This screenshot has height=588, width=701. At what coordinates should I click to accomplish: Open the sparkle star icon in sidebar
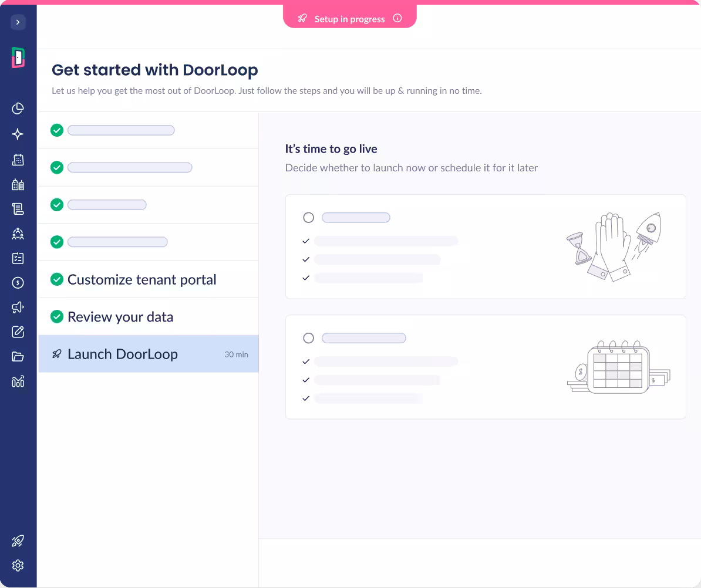(18, 134)
